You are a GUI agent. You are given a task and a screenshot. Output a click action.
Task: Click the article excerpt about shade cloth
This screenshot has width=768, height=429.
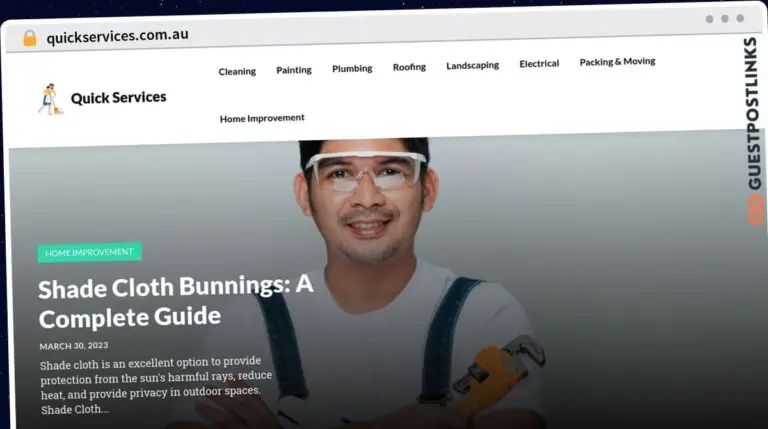[158, 387]
